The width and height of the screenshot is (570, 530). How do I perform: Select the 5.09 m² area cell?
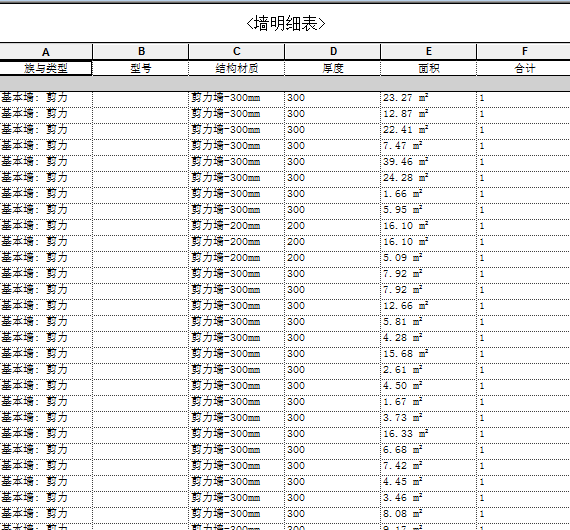[429, 258]
